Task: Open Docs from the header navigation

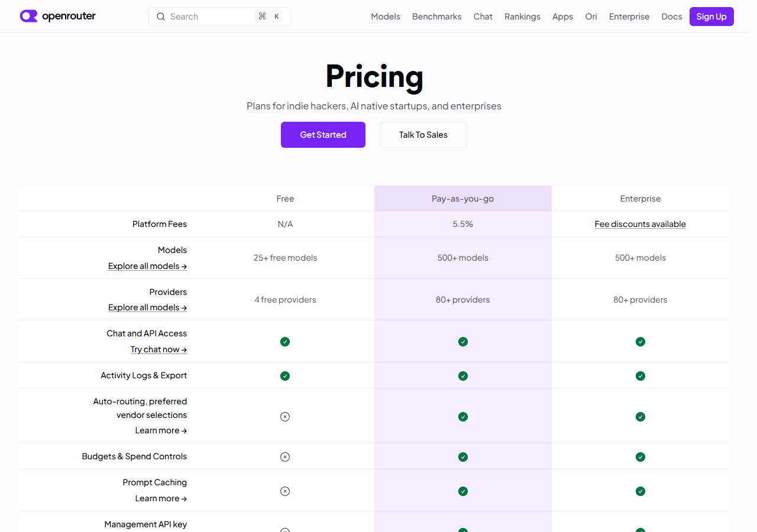Action: [x=672, y=17]
